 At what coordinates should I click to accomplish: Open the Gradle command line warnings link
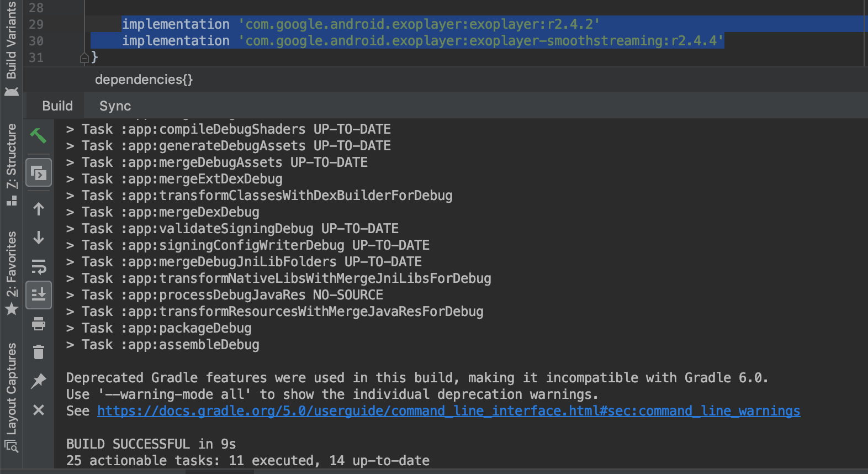[448, 411]
